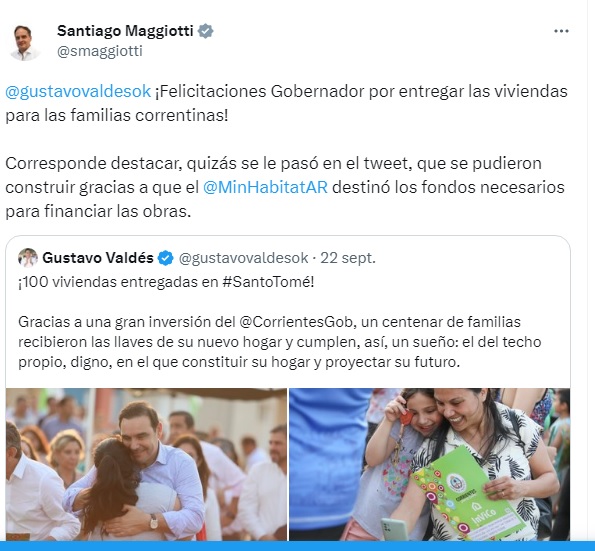Image resolution: width=595 pixels, height=551 pixels.
Task: Follow the @gustavovaldesok mention link
Action: [x=78, y=91]
